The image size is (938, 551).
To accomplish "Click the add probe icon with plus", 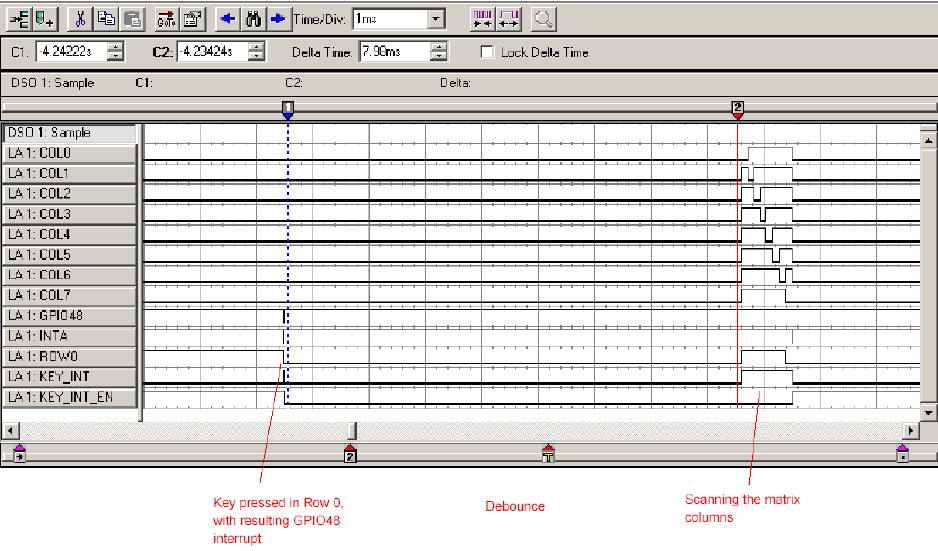I will point(45,19).
